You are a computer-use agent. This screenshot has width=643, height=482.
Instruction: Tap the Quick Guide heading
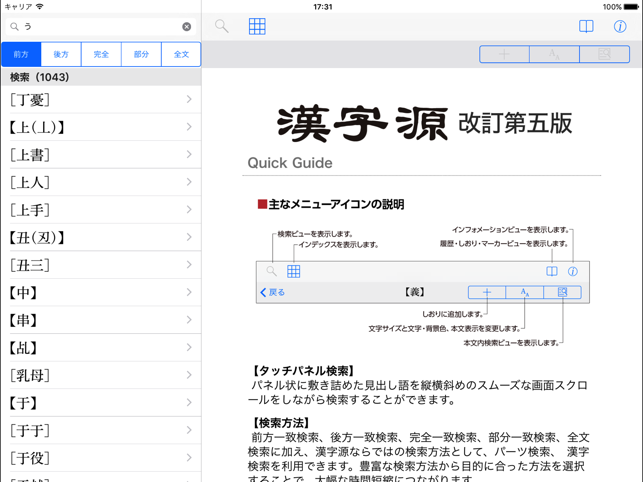pos(290,163)
